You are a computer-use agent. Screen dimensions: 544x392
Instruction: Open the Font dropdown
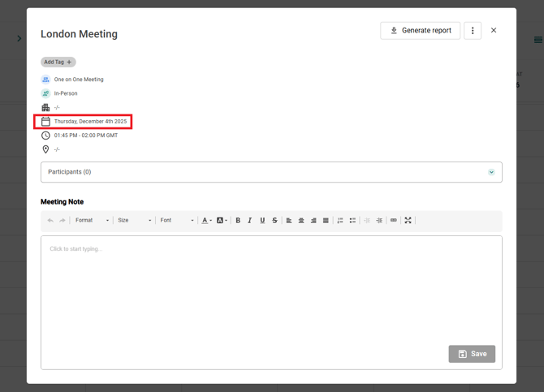tap(177, 220)
